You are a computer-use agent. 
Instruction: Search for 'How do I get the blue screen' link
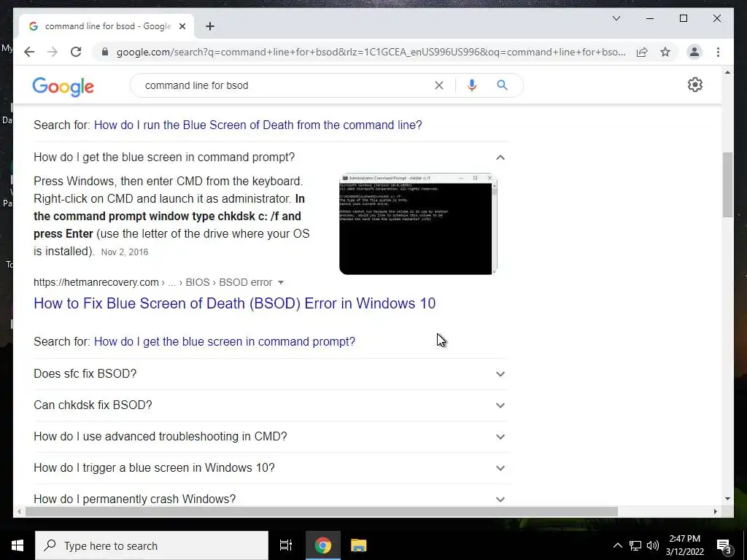pos(225,341)
